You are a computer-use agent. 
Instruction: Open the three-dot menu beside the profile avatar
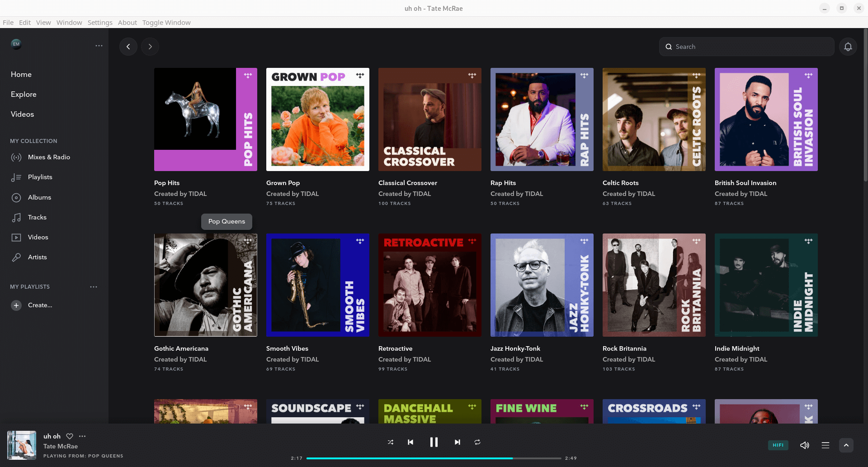(99, 46)
